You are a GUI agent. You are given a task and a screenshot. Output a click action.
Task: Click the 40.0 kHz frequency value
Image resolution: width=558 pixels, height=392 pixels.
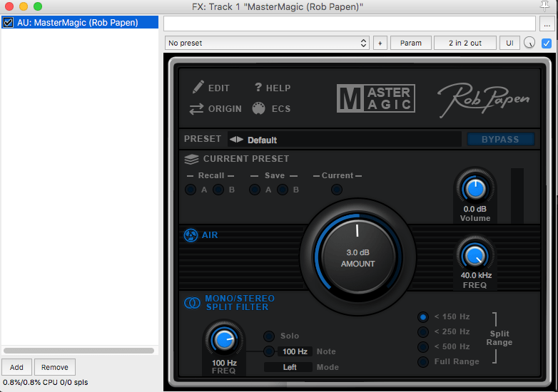click(476, 275)
